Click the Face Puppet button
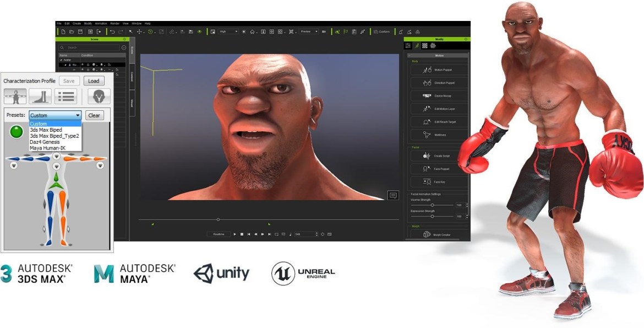The image size is (644, 328). (x=439, y=169)
